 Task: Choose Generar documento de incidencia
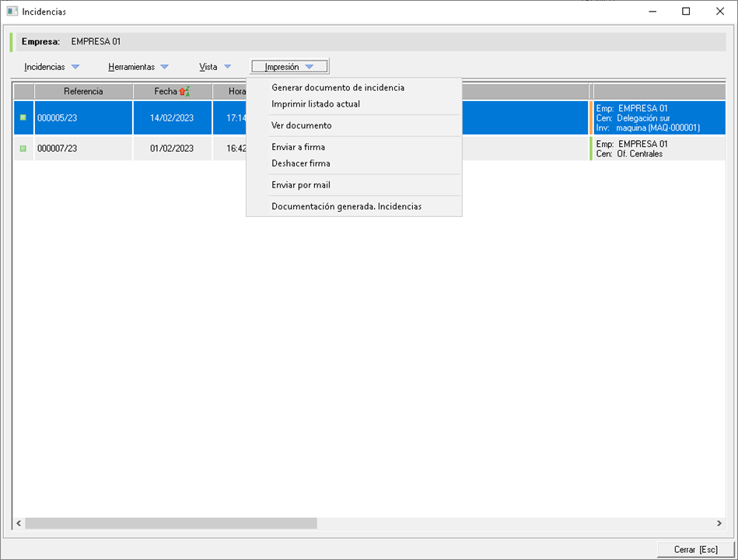point(338,88)
